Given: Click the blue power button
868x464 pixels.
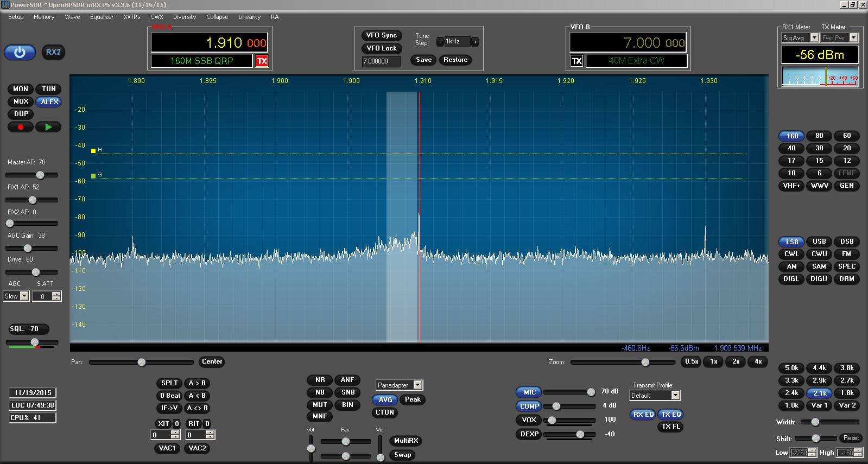Looking at the screenshot, I should pos(20,53).
